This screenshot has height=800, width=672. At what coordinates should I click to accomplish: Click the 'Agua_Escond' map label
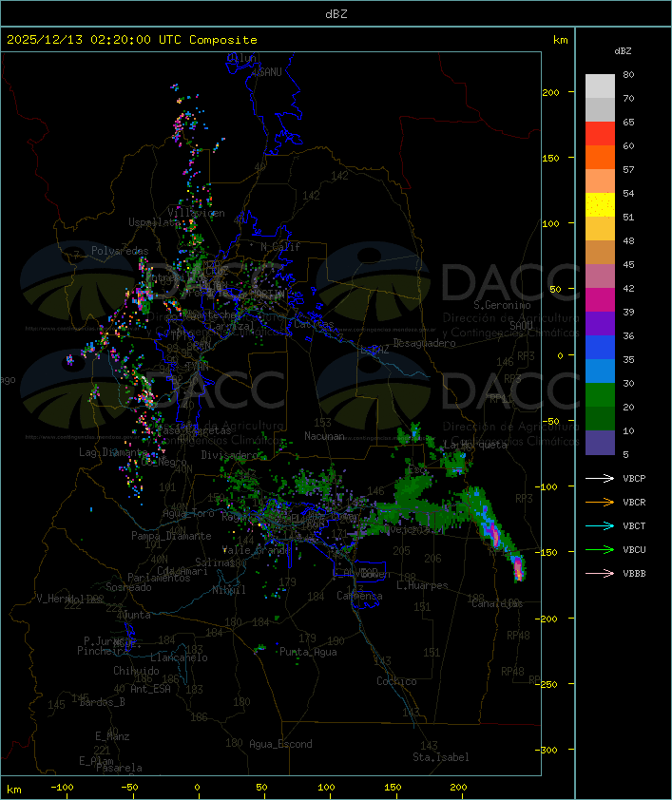280,744
